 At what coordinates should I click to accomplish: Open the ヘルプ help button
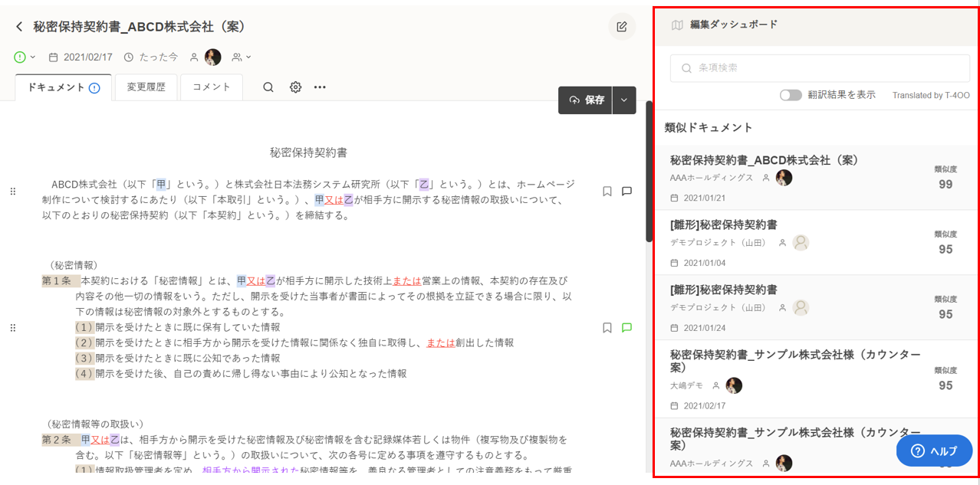pos(934,451)
